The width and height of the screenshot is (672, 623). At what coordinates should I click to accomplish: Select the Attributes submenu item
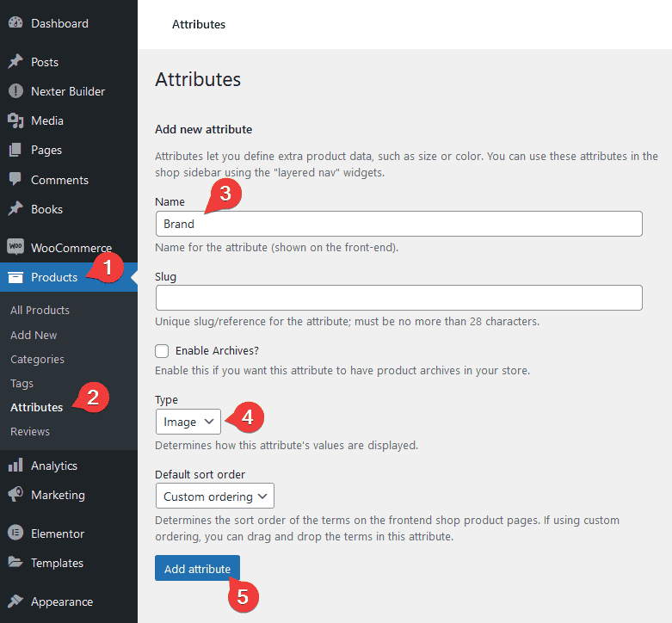(x=36, y=408)
